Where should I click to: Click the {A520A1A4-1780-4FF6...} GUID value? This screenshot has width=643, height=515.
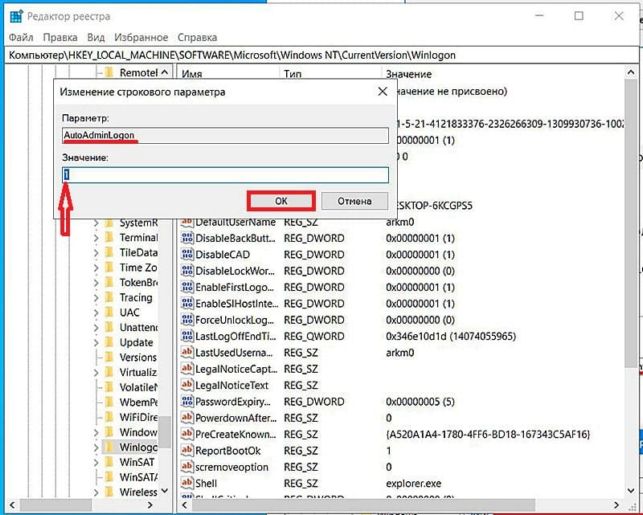488,434
